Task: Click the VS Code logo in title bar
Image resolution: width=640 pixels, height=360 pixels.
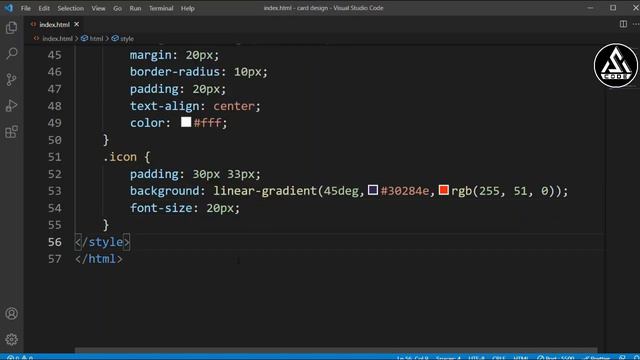Action: 9,8
